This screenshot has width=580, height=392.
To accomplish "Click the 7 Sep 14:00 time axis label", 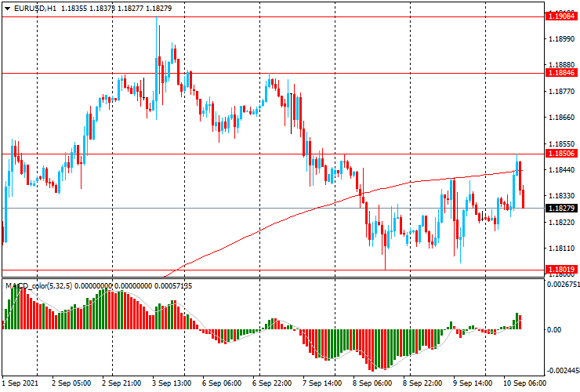I will 322,383.
